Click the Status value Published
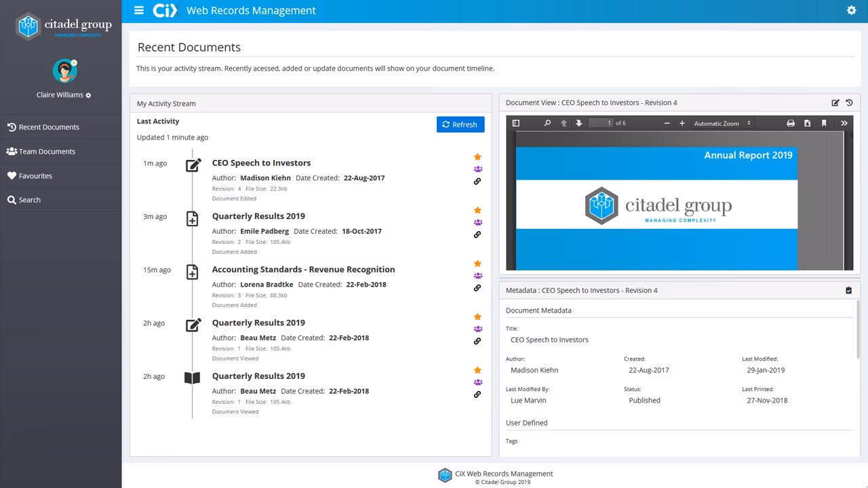868x488 pixels. pyautogui.click(x=644, y=401)
